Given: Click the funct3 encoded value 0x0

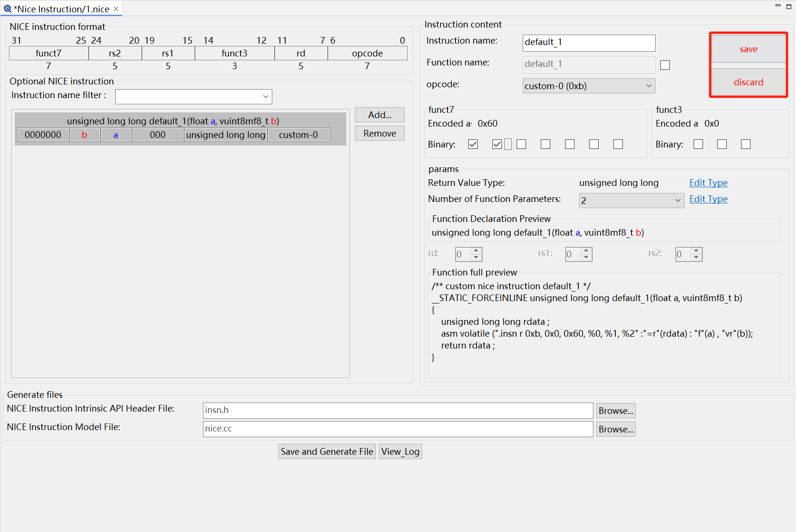Looking at the screenshot, I should coord(712,123).
